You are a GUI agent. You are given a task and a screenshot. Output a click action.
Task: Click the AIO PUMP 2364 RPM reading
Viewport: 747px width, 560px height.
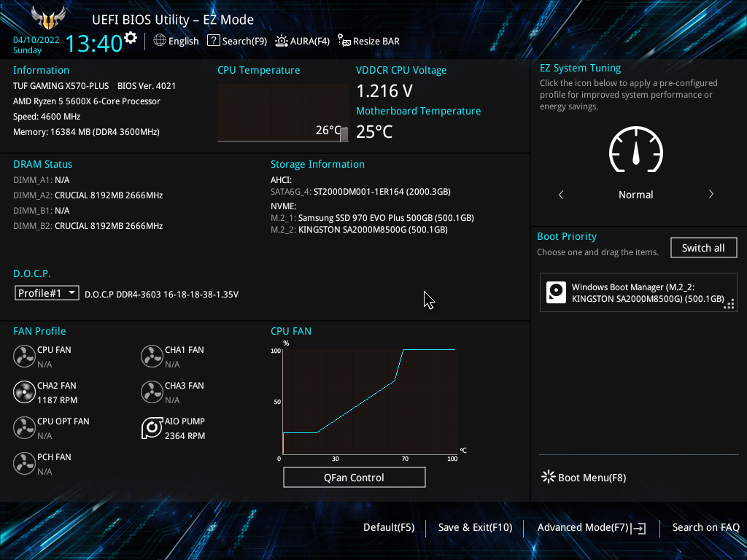[185, 436]
